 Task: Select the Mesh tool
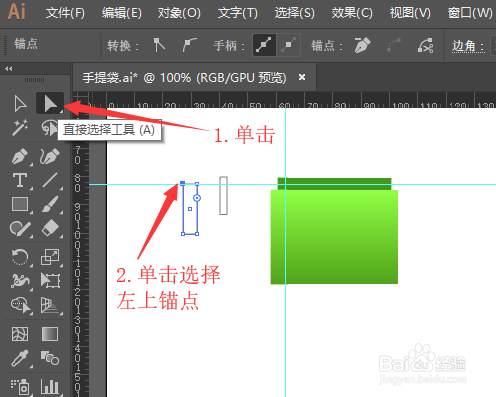(x=20, y=334)
